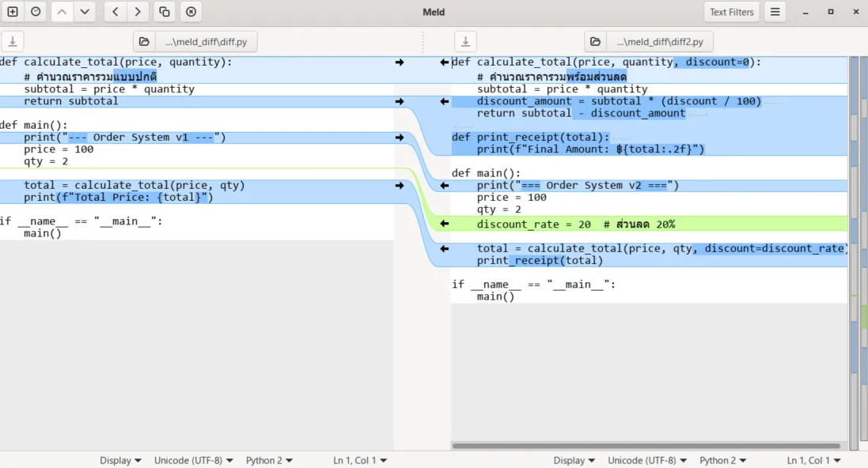868x468 pixels.
Task: Open right pane Ln 1, Col 1 position menu
Action: tap(813, 460)
